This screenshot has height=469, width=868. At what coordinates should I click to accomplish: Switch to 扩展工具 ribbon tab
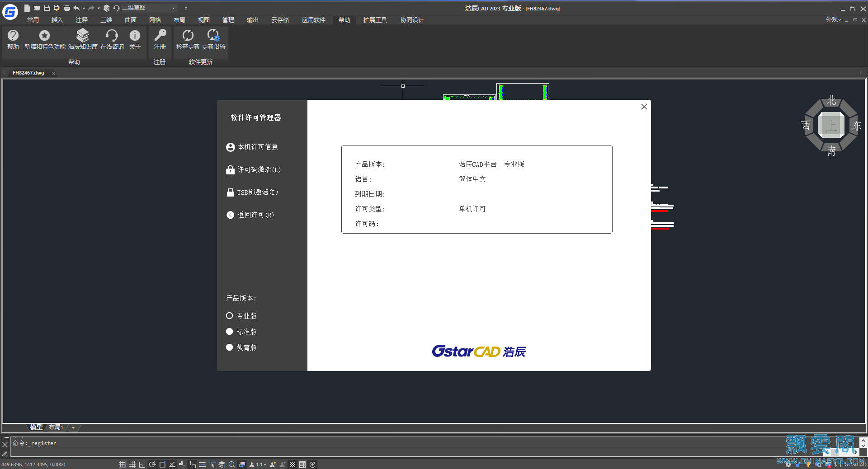[x=375, y=20]
